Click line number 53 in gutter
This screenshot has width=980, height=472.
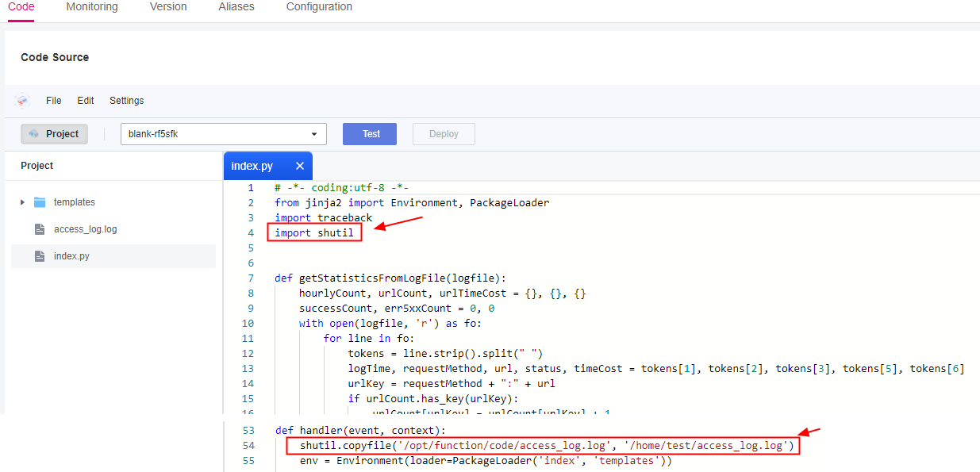click(x=248, y=431)
